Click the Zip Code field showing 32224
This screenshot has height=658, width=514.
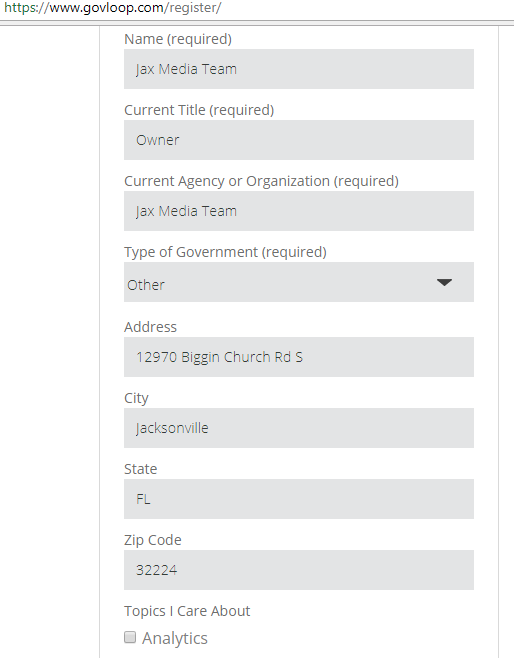click(x=299, y=570)
